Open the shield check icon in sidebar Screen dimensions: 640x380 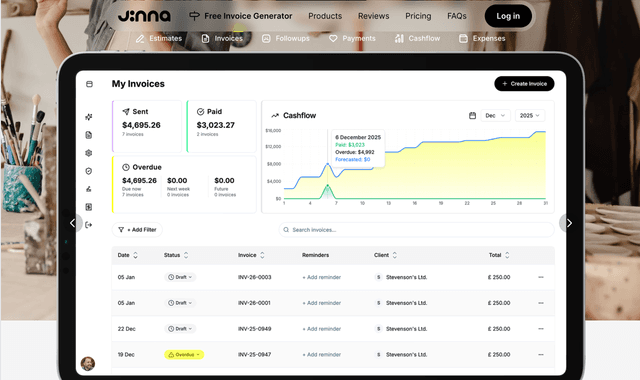coord(89,171)
